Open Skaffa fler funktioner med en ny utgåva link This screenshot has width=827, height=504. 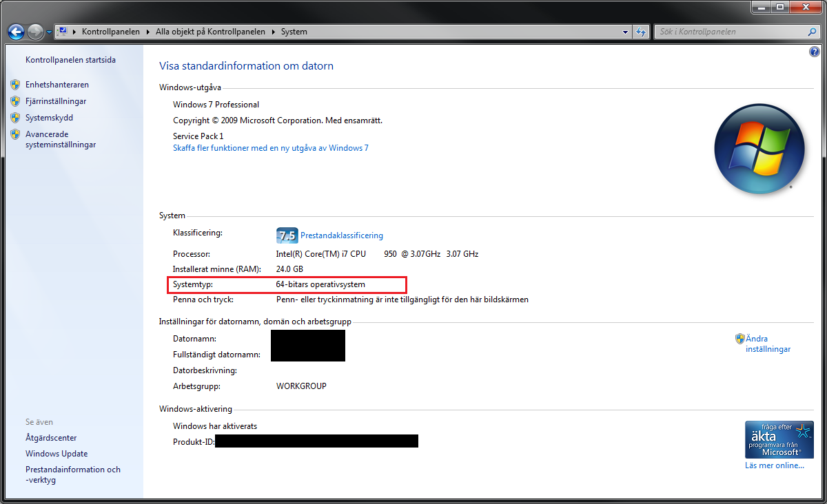pos(271,148)
